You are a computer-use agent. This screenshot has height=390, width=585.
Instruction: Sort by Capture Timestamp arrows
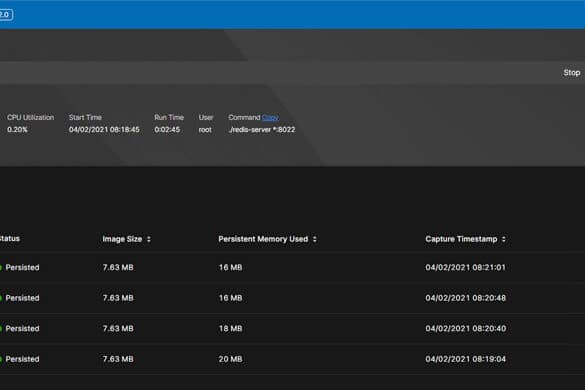(x=504, y=239)
